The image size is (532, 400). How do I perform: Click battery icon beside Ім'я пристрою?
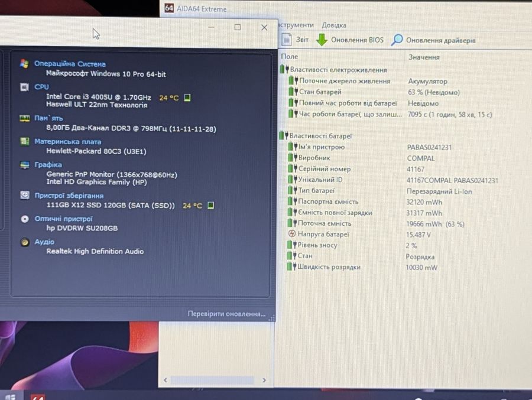pos(292,147)
